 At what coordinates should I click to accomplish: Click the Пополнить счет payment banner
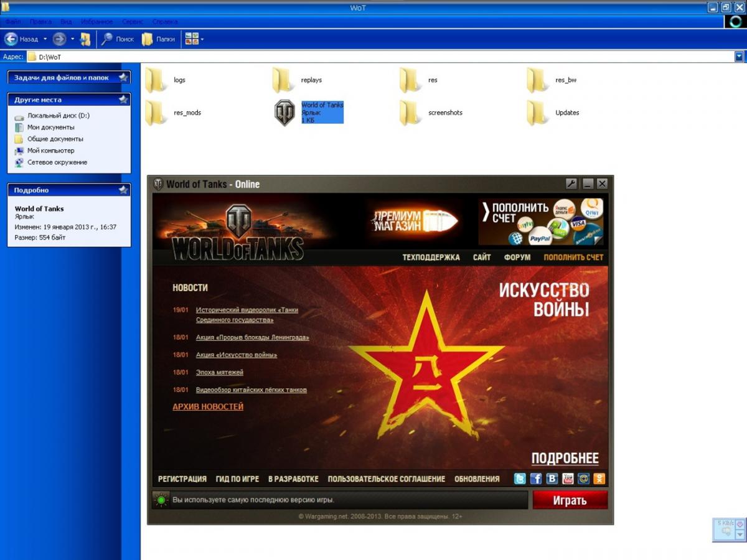pyautogui.click(x=541, y=222)
